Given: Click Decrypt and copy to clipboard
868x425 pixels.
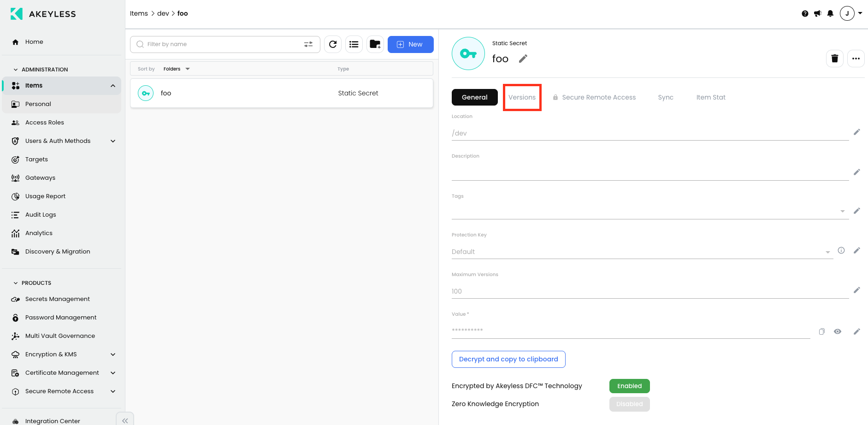Looking at the screenshot, I should (508, 360).
